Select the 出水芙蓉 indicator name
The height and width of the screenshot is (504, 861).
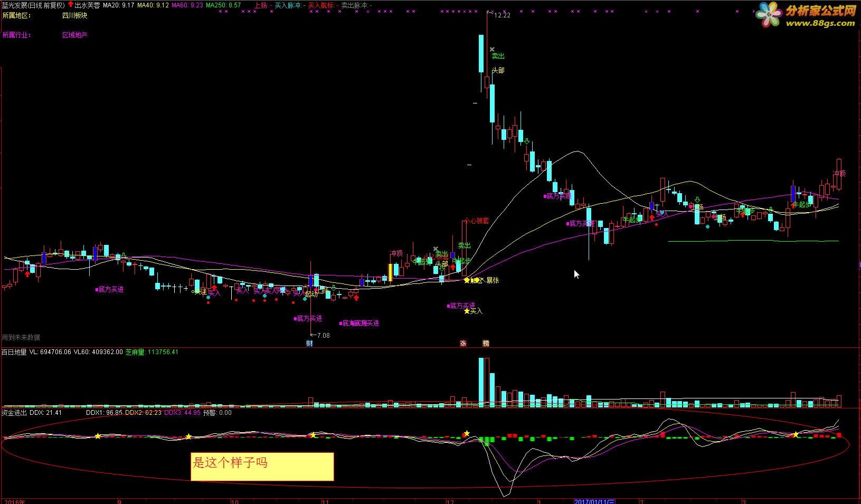point(87,5)
